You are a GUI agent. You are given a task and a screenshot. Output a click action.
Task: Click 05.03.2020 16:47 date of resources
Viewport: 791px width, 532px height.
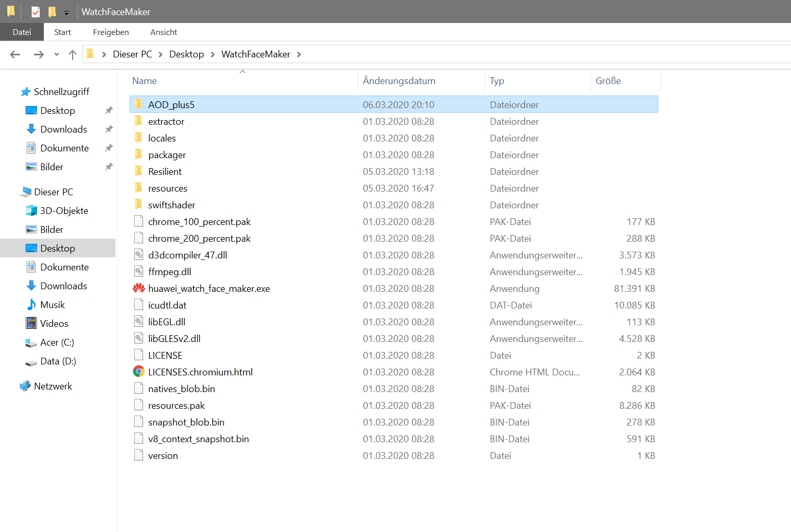point(398,188)
